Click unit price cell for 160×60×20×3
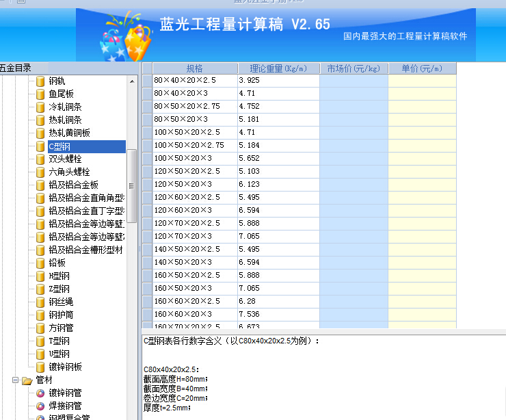The width and height of the screenshot is (506, 420). click(422, 315)
